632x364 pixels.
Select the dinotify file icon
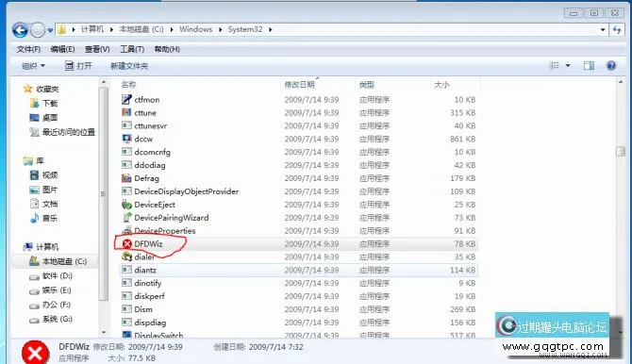[x=126, y=283]
